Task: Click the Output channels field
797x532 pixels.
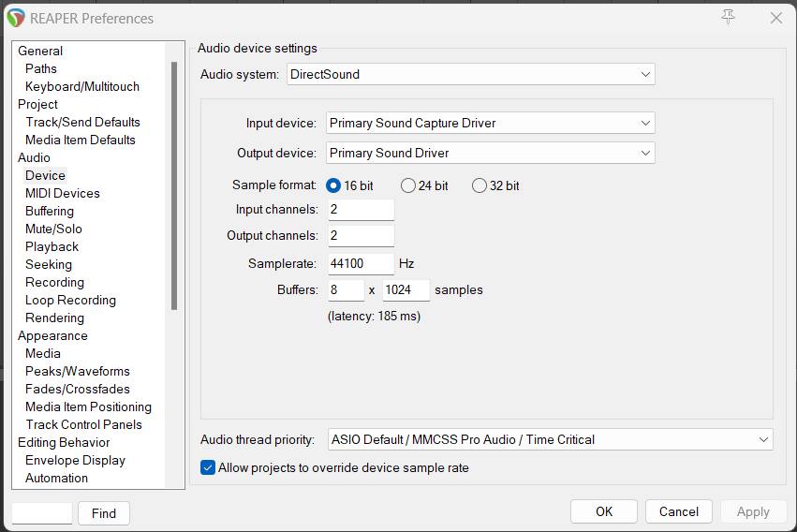Action: click(x=361, y=236)
